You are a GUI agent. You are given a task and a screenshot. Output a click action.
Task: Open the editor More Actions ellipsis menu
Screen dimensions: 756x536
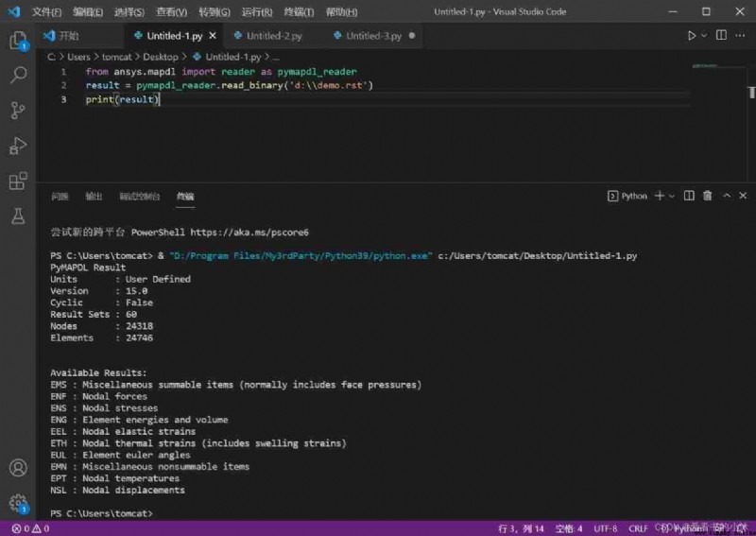tap(740, 35)
